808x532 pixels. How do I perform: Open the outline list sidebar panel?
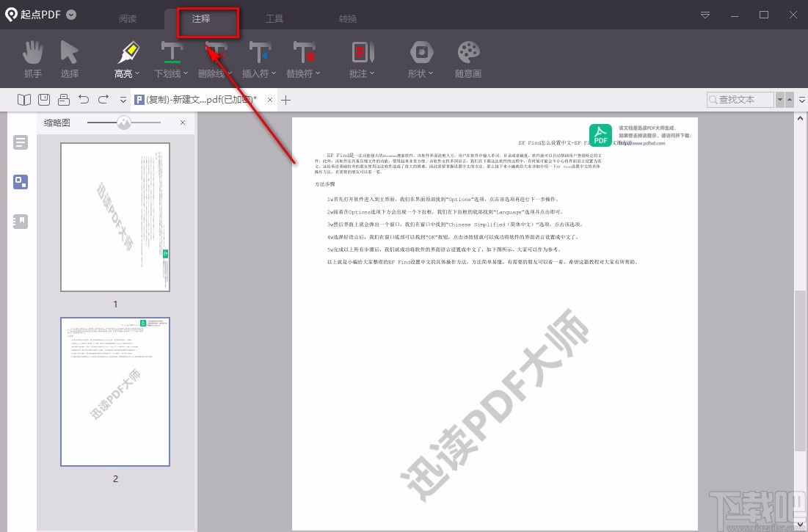pos(21,142)
